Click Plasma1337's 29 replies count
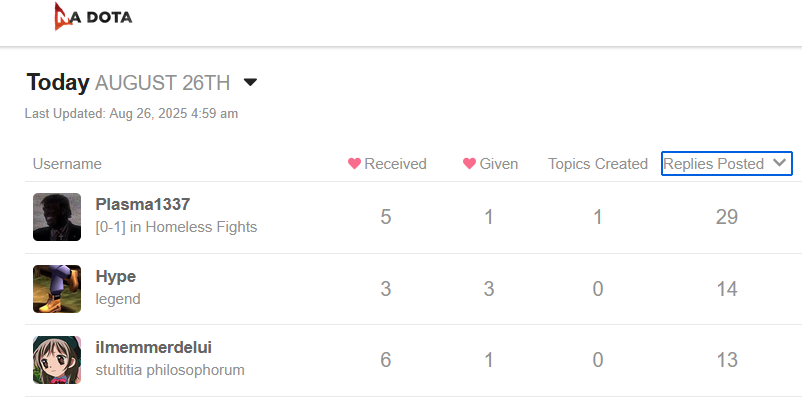This screenshot has height=399, width=802. tap(726, 217)
